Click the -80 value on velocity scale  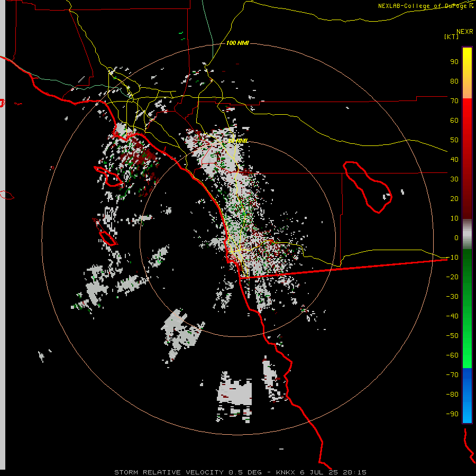[452, 395]
